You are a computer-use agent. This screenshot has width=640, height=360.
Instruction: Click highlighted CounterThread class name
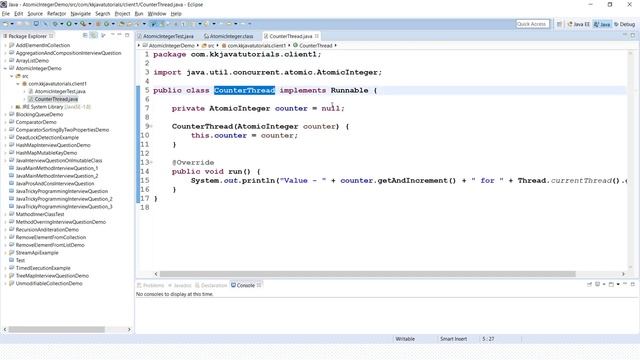(244, 90)
